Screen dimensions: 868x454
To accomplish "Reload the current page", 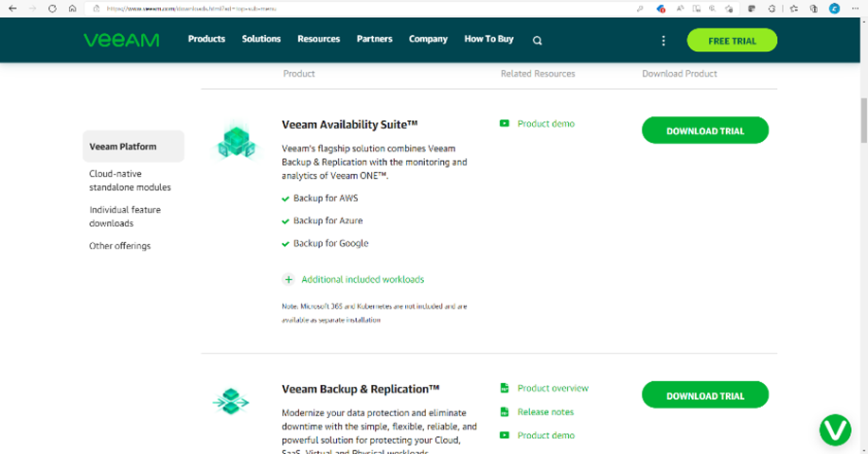I will click(52, 9).
